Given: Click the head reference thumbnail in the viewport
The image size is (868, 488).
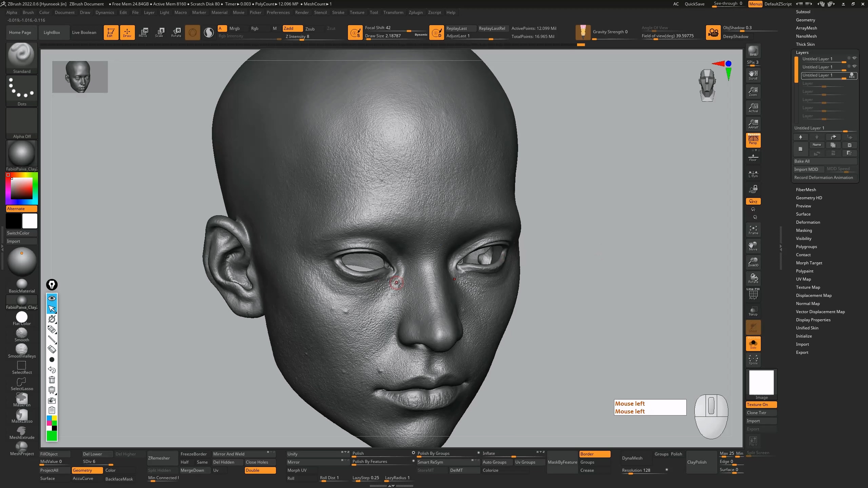Looking at the screenshot, I should [80, 77].
